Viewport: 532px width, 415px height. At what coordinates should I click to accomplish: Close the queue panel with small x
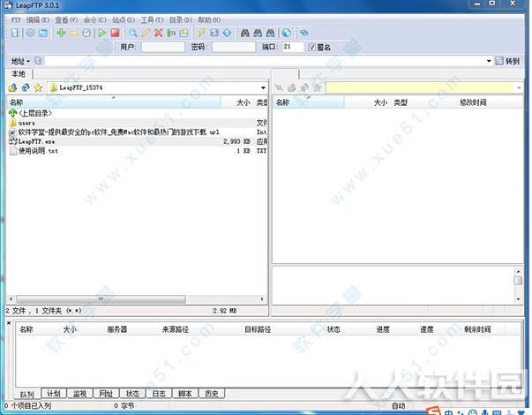(9, 323)
